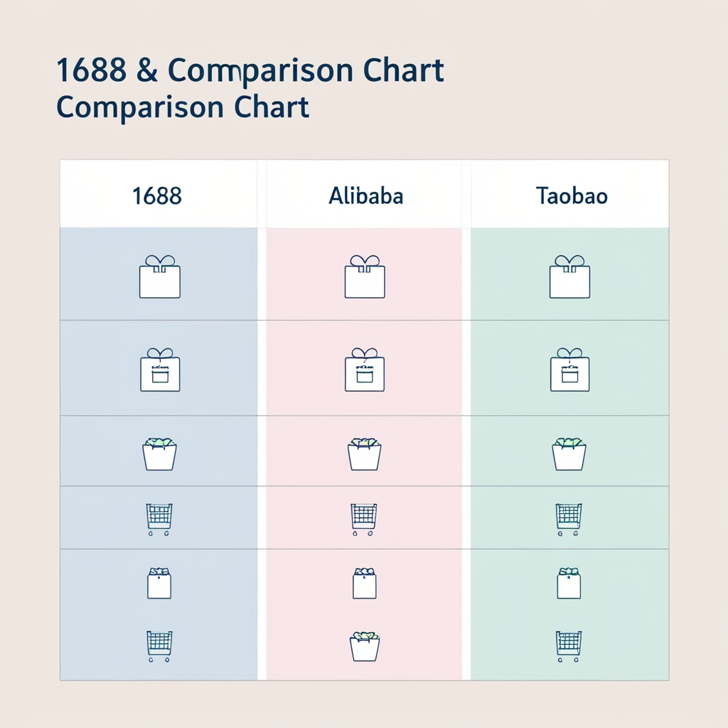The image size is (728, 728).
Task: Click the fourth-row shopping cart under 1688
Action: 159,518
